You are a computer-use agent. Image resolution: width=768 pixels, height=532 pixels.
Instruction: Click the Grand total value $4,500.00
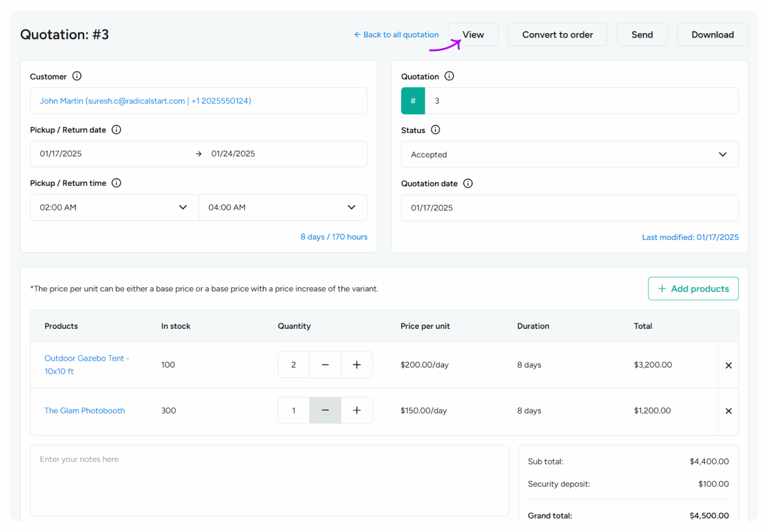[709, 515]
